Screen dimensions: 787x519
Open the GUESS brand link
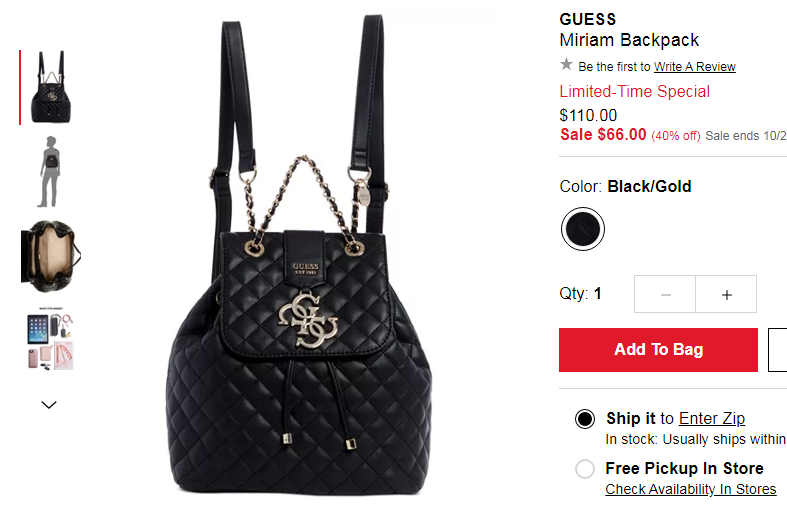[588, 20]
